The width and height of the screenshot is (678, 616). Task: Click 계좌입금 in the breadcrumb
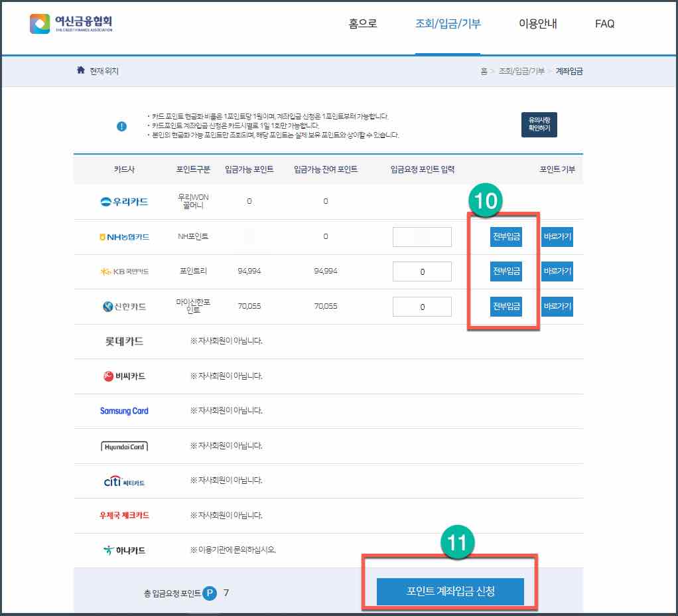[x=569, y=71]
